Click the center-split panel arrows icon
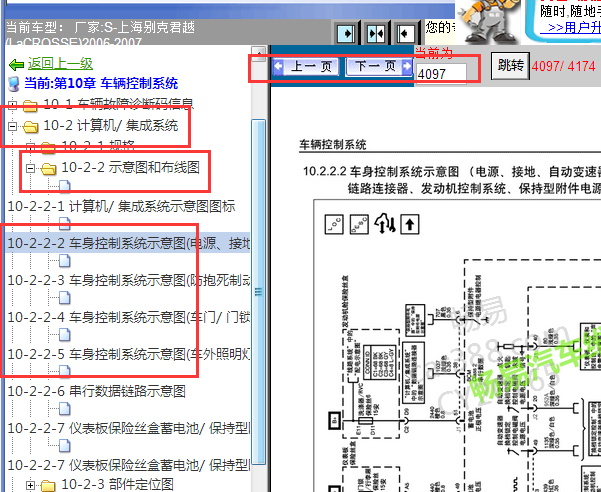Viewport: 601px width, 492px height. pyautogui.click(x=375, y=33)
